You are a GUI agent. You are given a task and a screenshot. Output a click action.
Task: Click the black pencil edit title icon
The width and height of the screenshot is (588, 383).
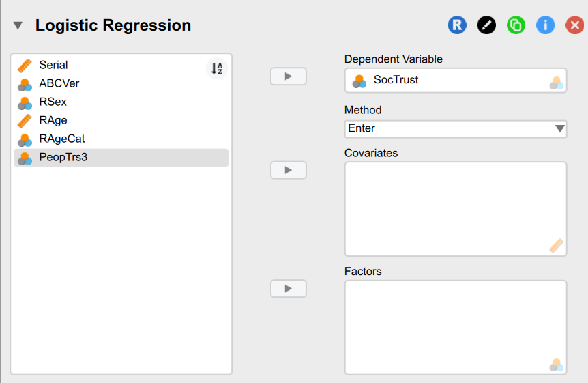click(486, 25)
